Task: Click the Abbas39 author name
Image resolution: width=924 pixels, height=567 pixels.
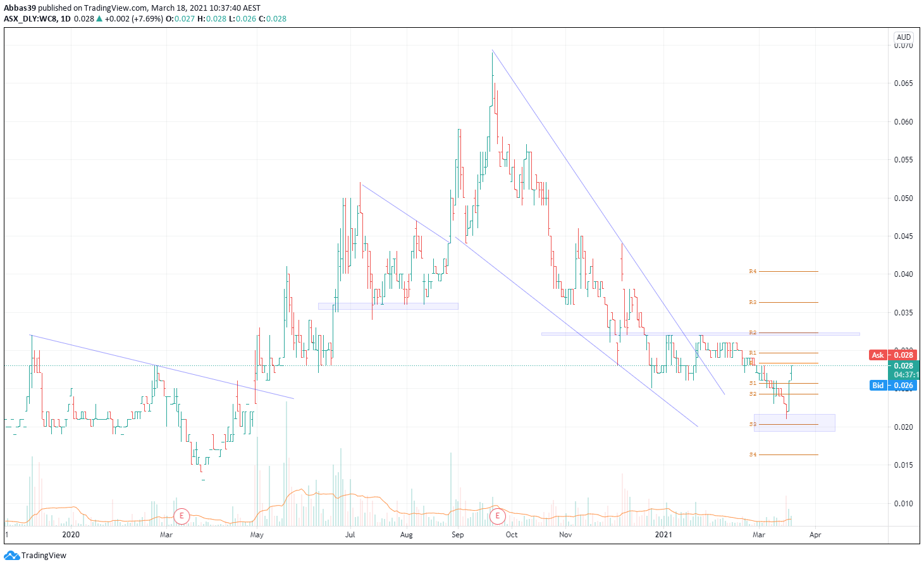Action: click(x=20, y=8)
